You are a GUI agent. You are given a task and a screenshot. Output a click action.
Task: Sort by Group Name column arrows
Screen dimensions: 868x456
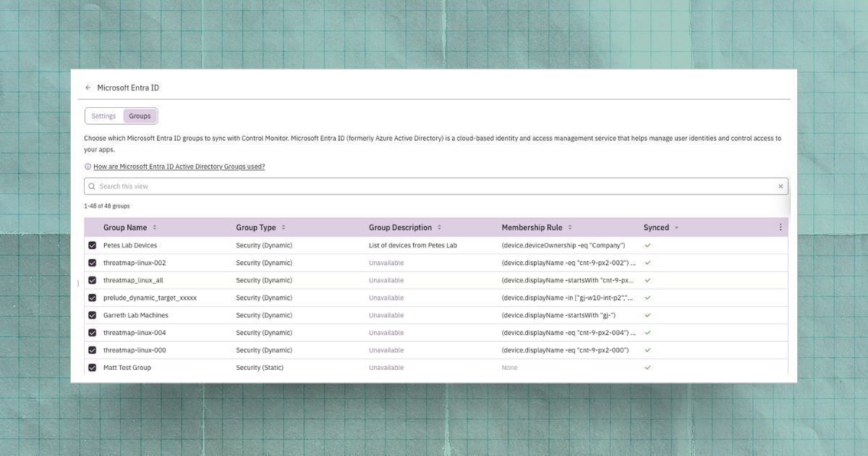(155, 227)
